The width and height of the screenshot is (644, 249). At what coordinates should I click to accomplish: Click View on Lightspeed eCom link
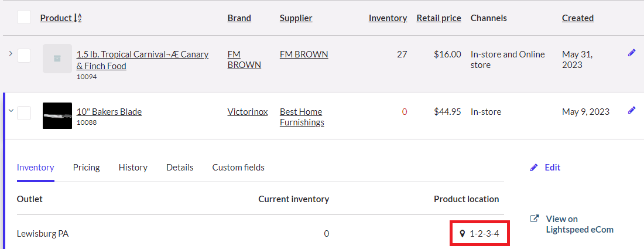pos(580,224)
